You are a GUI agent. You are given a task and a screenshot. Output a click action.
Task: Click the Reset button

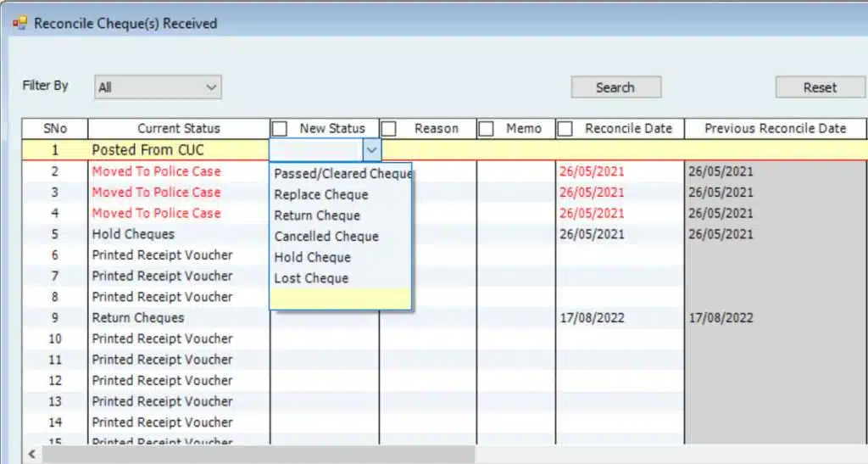[819, 87]
